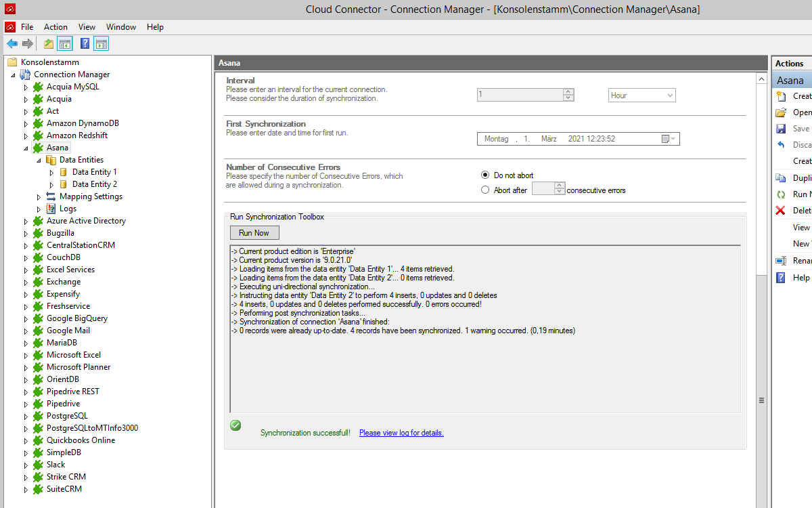Open the First Synchronization calendar date picker
This screenshot has width=812, height=508.
point(665,139)
